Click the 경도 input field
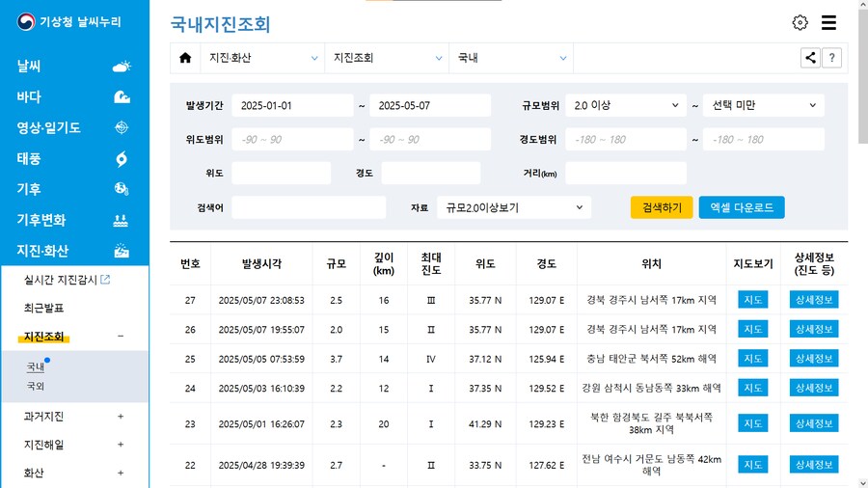Image resolution: width=868 pixels, height=488 pixels. tap(431, 174)
